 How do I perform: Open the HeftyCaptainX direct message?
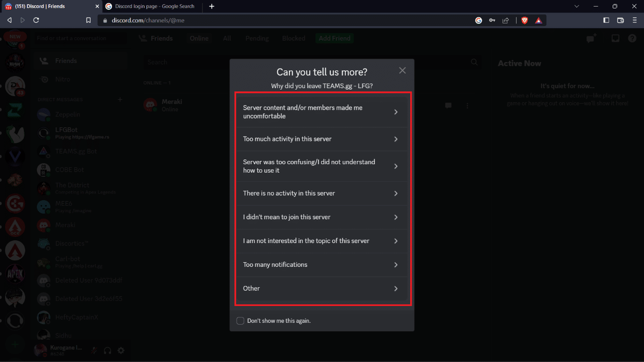[x=80, y=317]
